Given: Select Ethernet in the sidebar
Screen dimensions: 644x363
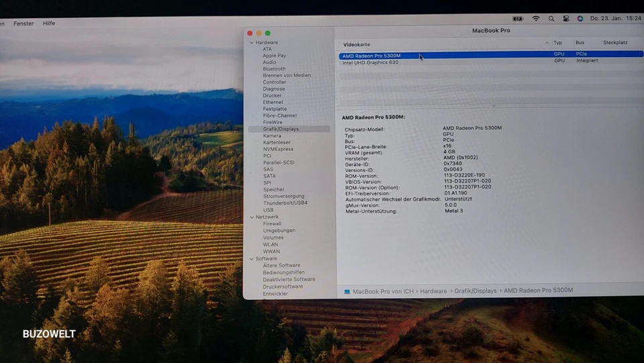Looking at the screenshot, I should (273, 102).
